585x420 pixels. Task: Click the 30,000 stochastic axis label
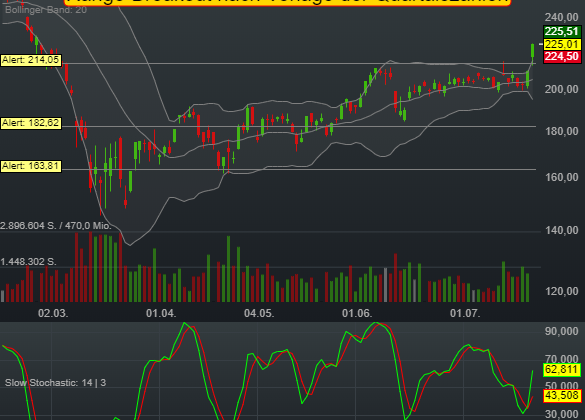tap(561, 414)
